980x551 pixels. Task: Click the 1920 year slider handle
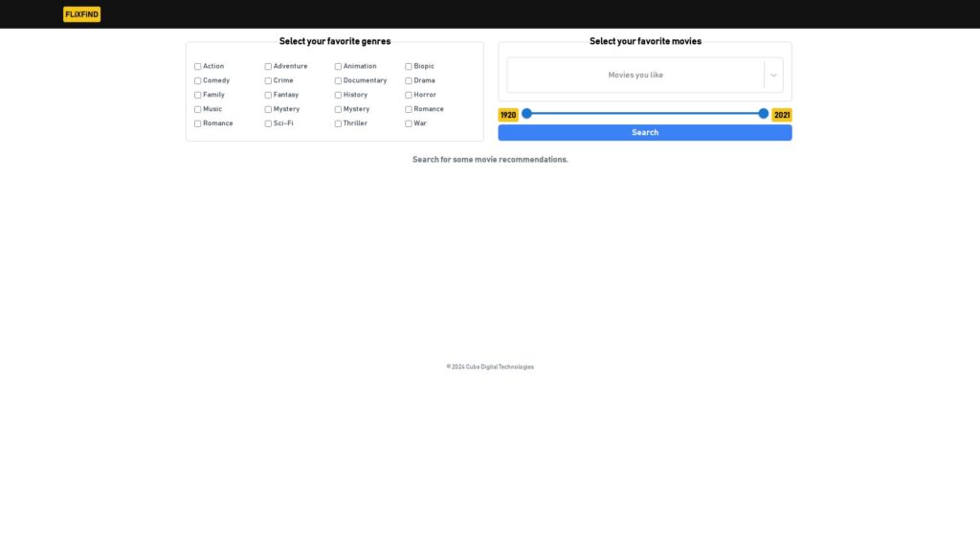[x=524, y=113]
